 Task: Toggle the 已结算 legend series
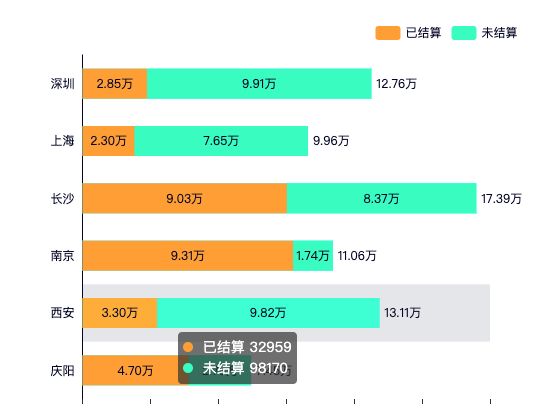coord(408,33)
